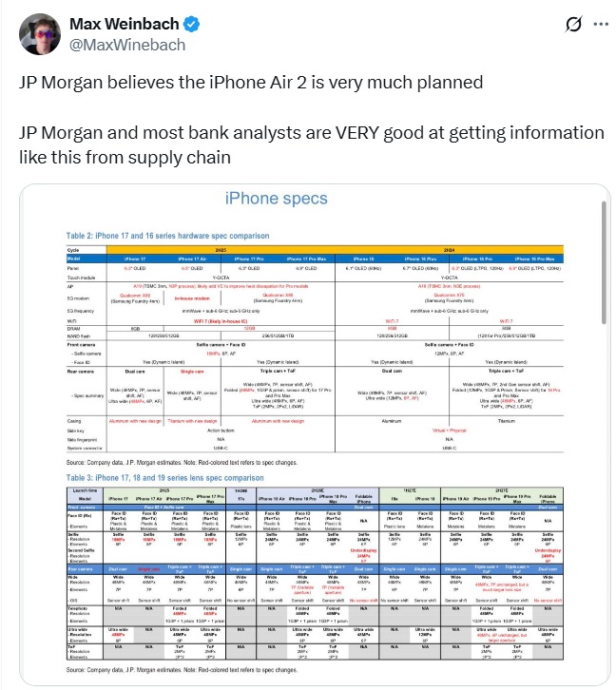Click the blue verified badge

point(180,22)
